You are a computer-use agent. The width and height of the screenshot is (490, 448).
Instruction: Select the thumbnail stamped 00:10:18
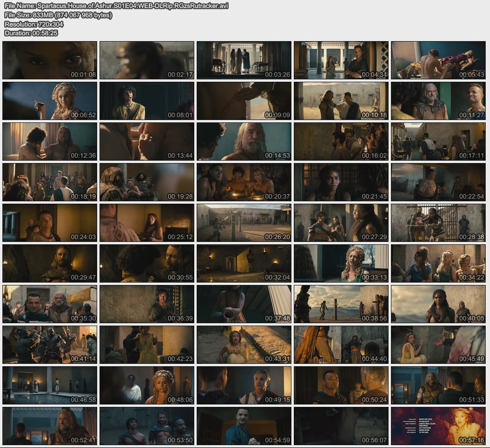click(x=341, y=101)
